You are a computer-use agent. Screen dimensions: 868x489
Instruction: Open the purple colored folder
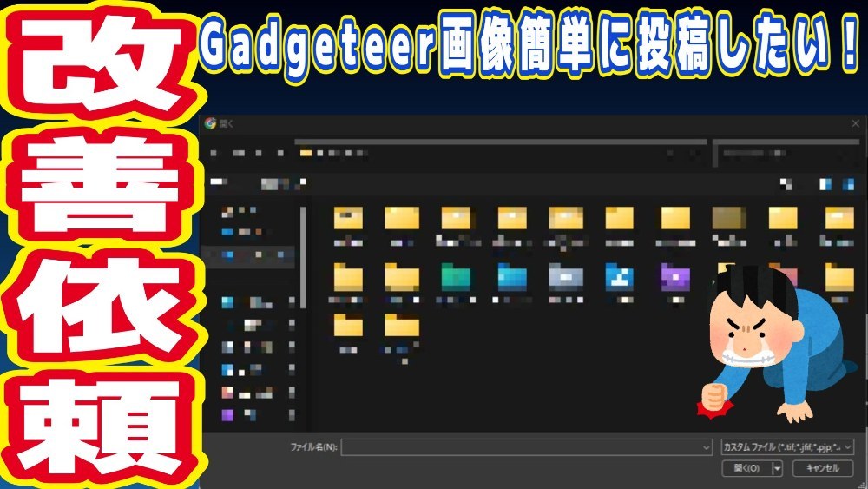pyautogui.click(x=675, y=277)
